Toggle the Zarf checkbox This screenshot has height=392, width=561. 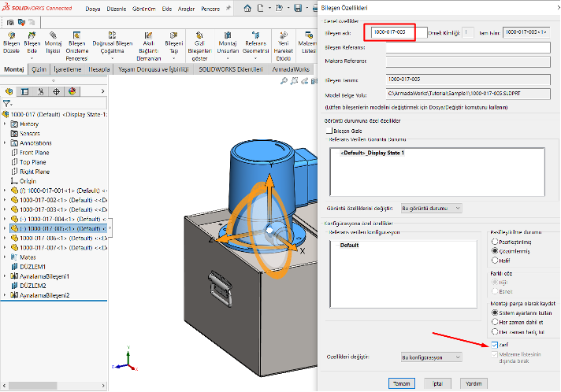495,345
